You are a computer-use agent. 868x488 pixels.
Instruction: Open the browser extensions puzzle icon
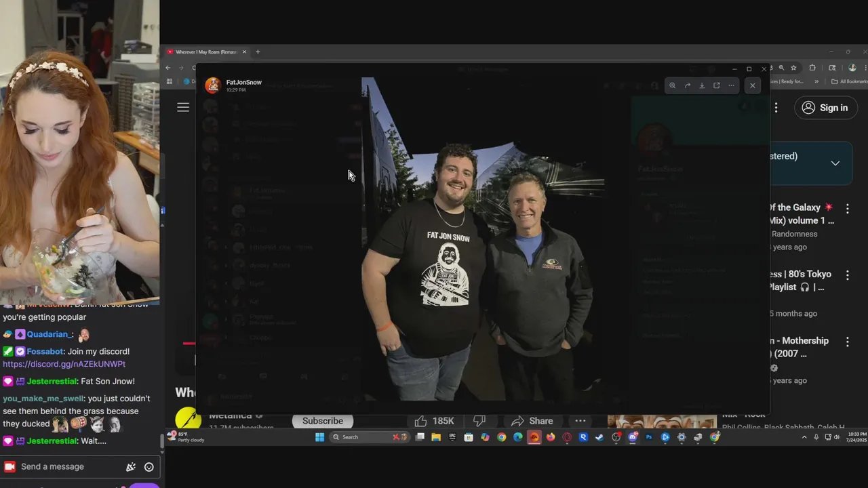click(812, 68)
